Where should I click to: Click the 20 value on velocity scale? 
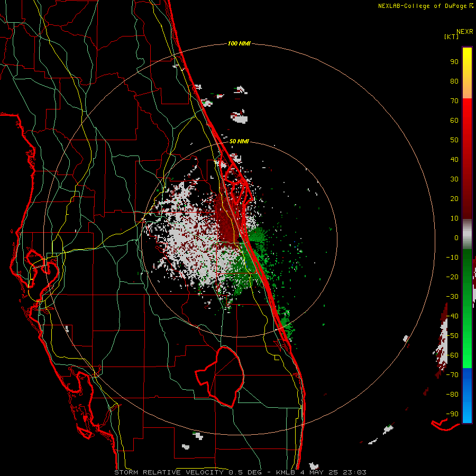(x=454, y=198)
